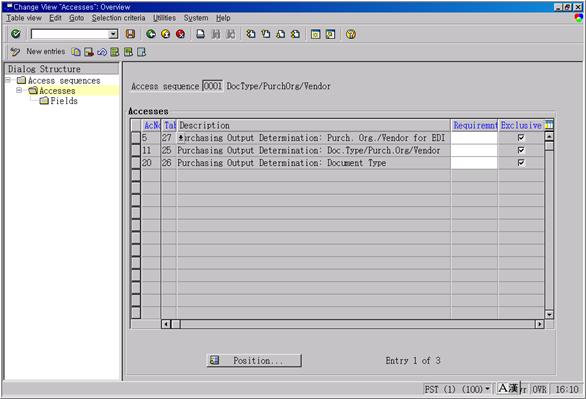Select row marker for access number 11
Viewport: 586px width, 399px height.
tap(136, 150)
